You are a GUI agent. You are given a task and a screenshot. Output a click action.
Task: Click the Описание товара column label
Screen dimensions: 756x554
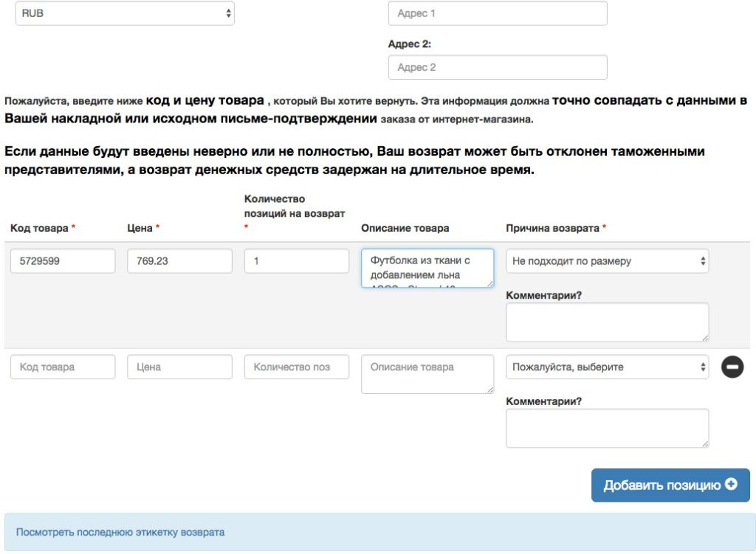[405, 229]
